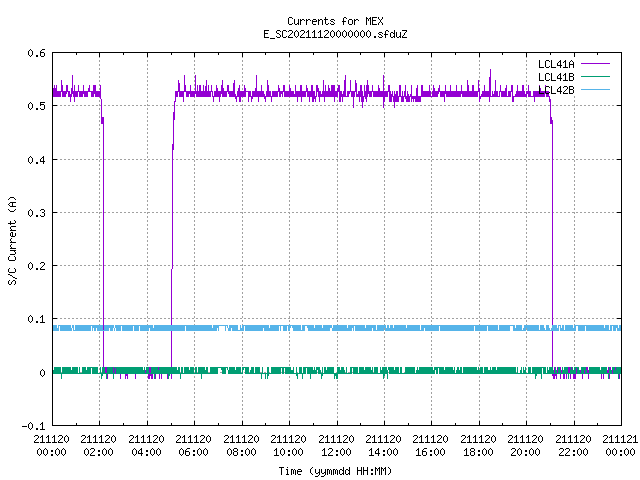The width and height of the screenshot is (640, 480).
Task: Click the y-axis tick value 0.1
Action: (x=36, y=319)
